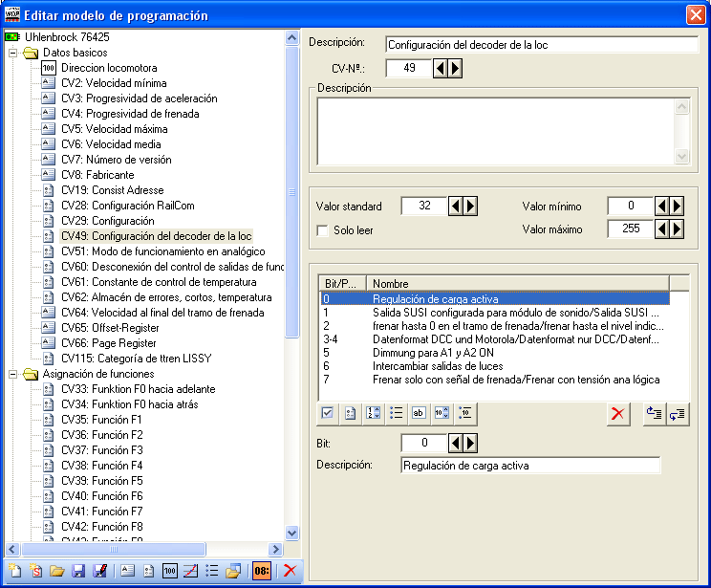Add a '10' spinner value field
711x588 pixels.
click(x=442, y=413)
